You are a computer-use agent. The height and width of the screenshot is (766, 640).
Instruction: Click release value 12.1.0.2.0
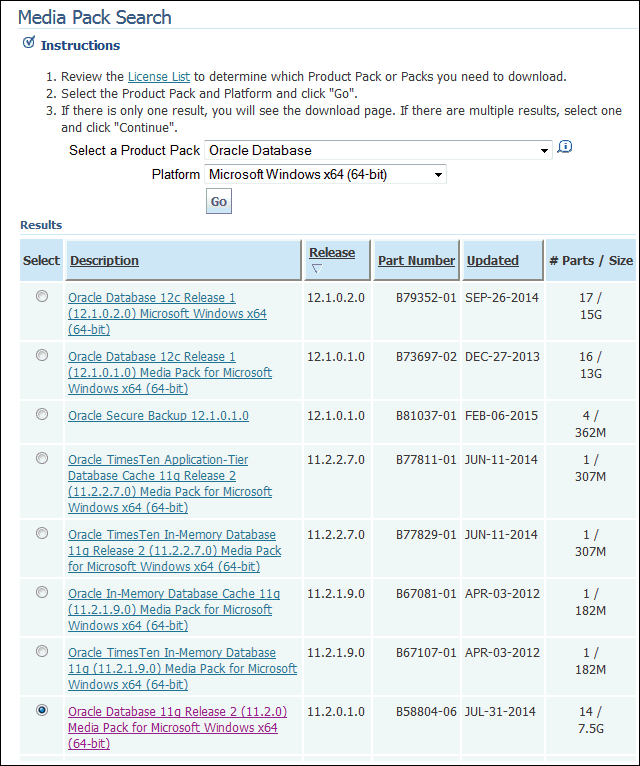pos(336,298)
